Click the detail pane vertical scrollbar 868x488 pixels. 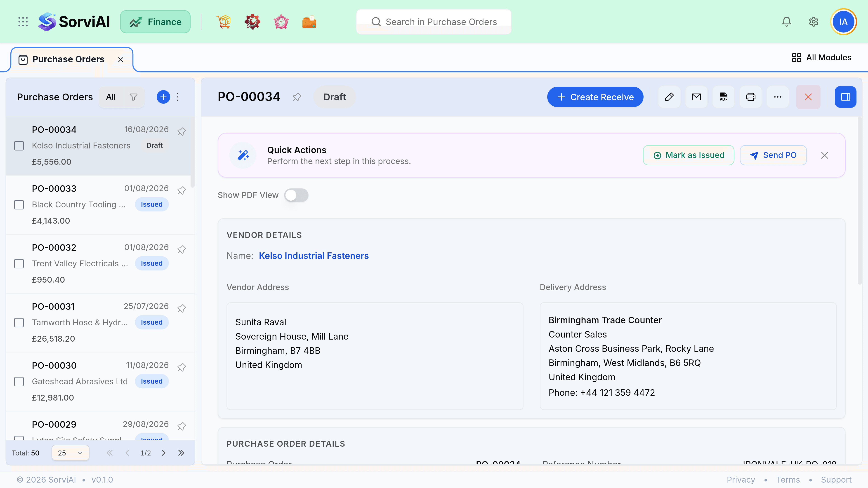[860, 201]
